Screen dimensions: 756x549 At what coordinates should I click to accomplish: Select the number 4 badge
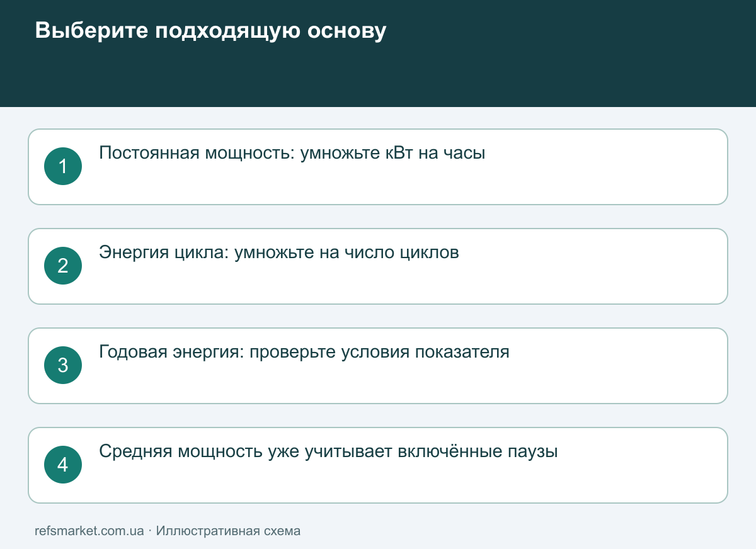click(63, 465)
